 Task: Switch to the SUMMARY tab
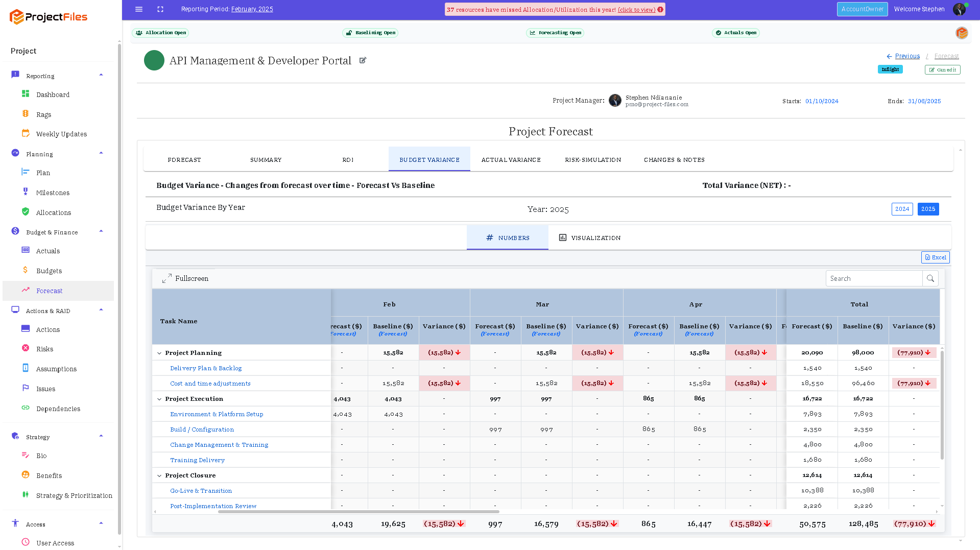266,160
